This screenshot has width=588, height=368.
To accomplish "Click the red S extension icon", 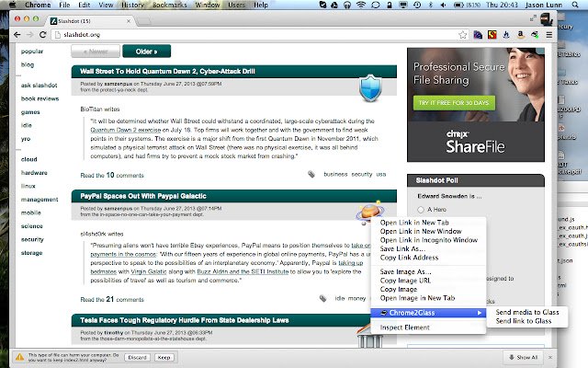I will 492,35.
